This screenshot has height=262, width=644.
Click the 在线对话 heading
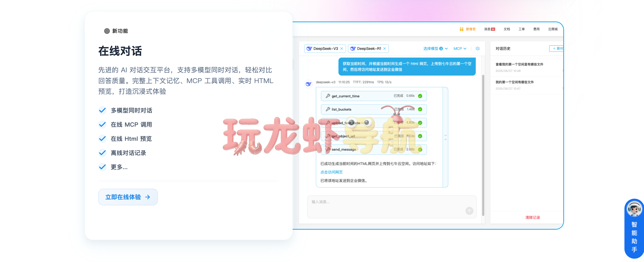(120, 51)
